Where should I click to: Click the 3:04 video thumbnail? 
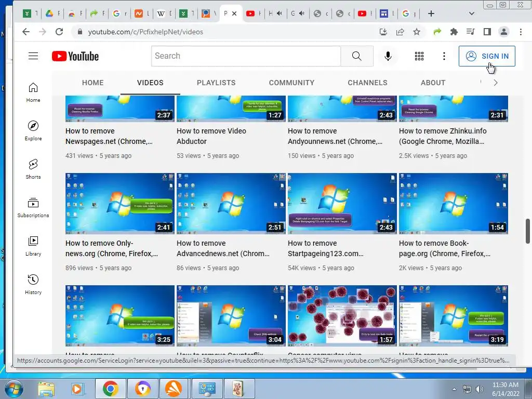pyautogui.click(x=231, y=316)
